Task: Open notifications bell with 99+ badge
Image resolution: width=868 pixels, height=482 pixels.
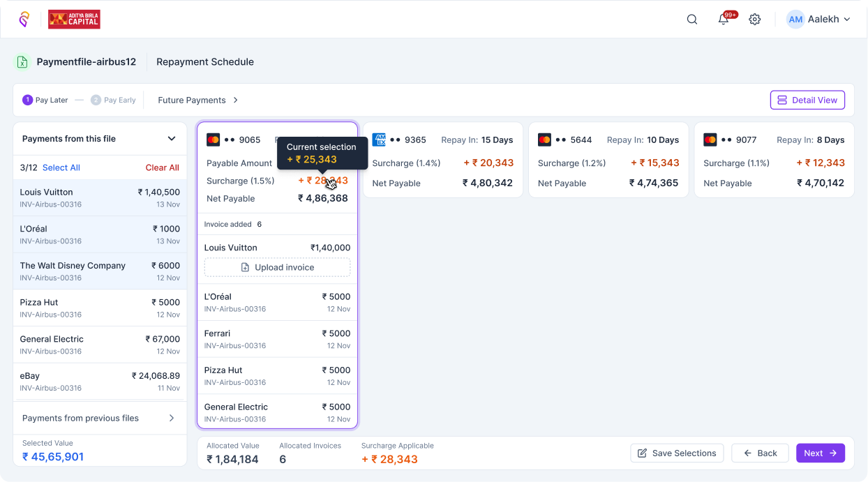Action: point(724,19)
